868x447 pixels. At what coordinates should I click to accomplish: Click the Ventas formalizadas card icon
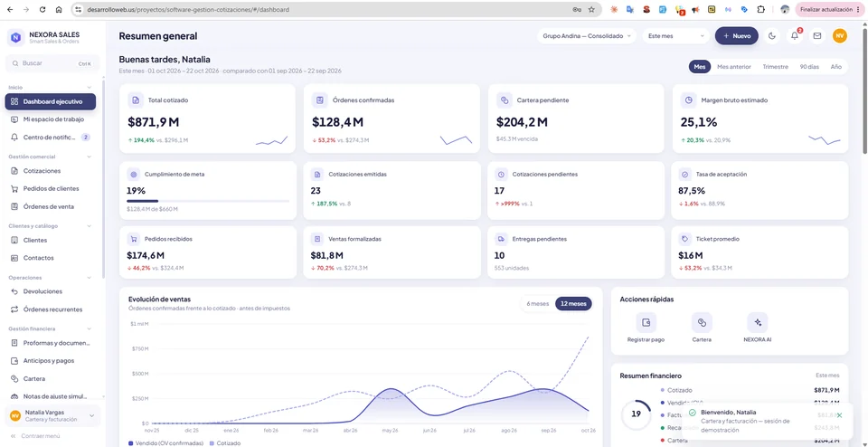[317, 239]
